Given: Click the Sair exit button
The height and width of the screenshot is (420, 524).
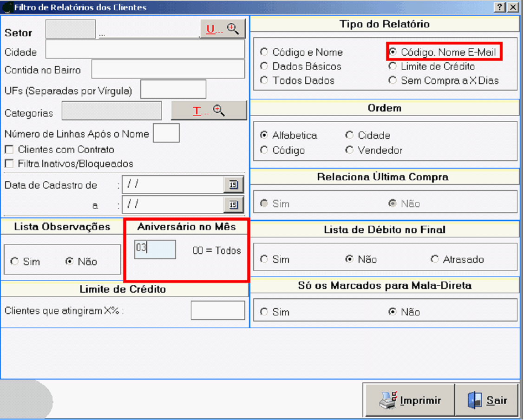Looking at the screenshot, I should [486, 400].
